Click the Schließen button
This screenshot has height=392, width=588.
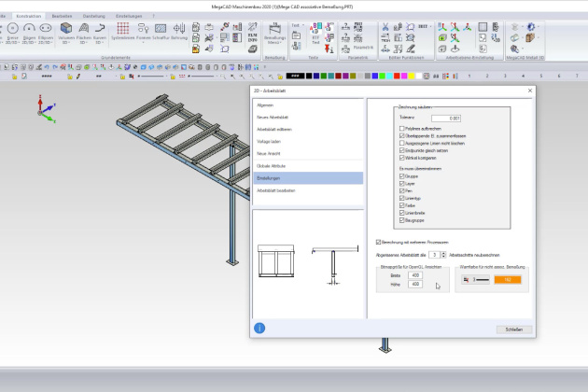(514, 329)
